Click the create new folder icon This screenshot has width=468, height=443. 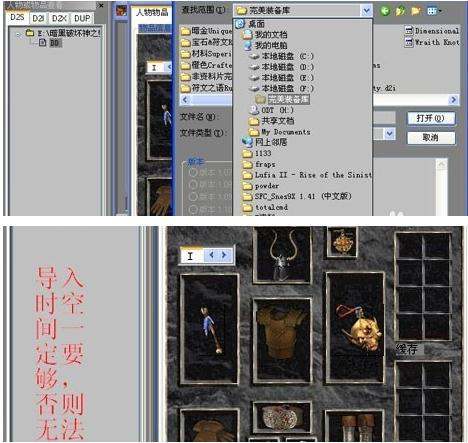(415, 11)
